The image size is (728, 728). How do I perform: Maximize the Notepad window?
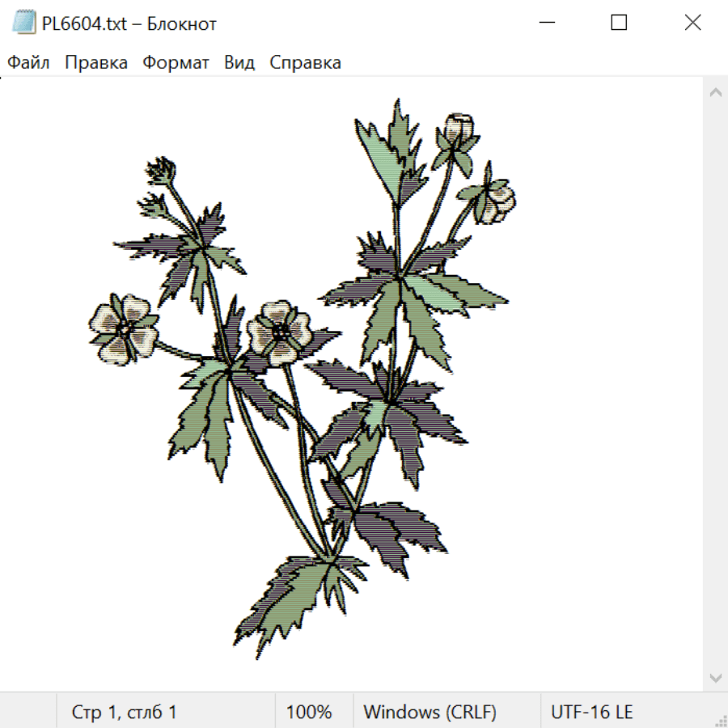tap(619, 23)
